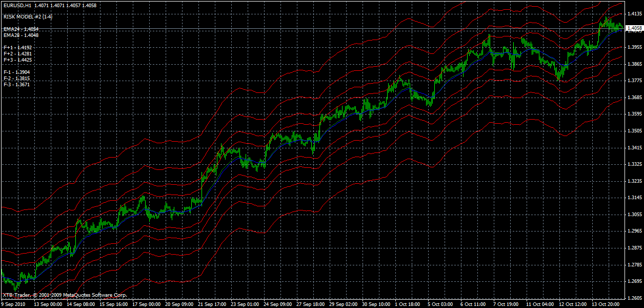Click the EMA28 - 1.4048 label

pos(21,35)
